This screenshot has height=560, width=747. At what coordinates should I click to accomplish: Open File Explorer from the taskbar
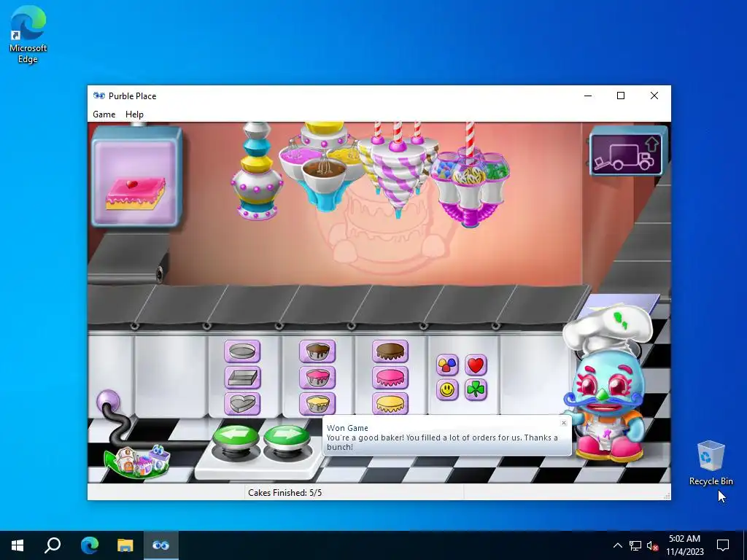point(125,545)
